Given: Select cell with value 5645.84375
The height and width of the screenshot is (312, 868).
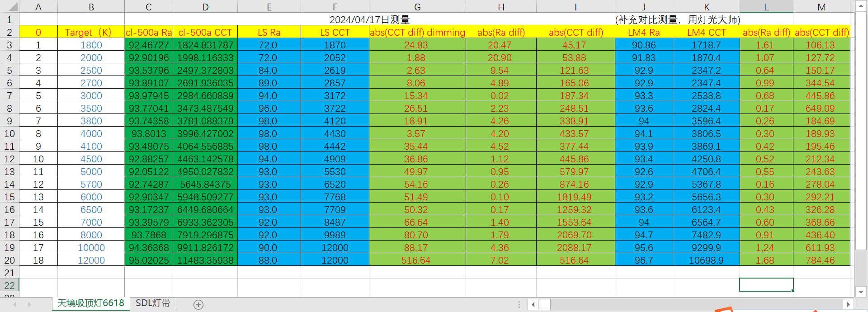Looking at the screenshot, I should coord(205,184).
